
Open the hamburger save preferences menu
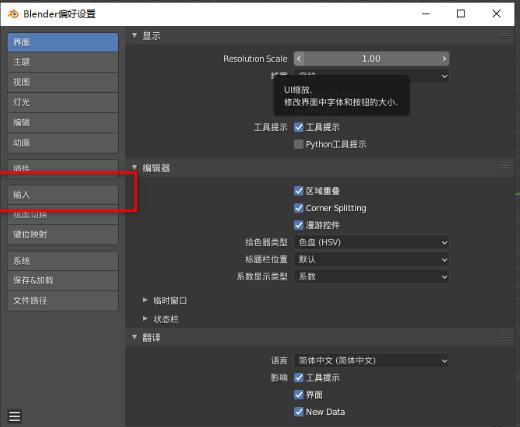click(14, 416)
